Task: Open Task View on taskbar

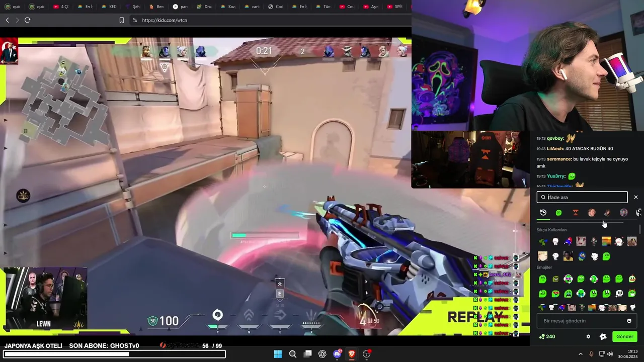Action: pyautogui.click(x=307, y=354)
